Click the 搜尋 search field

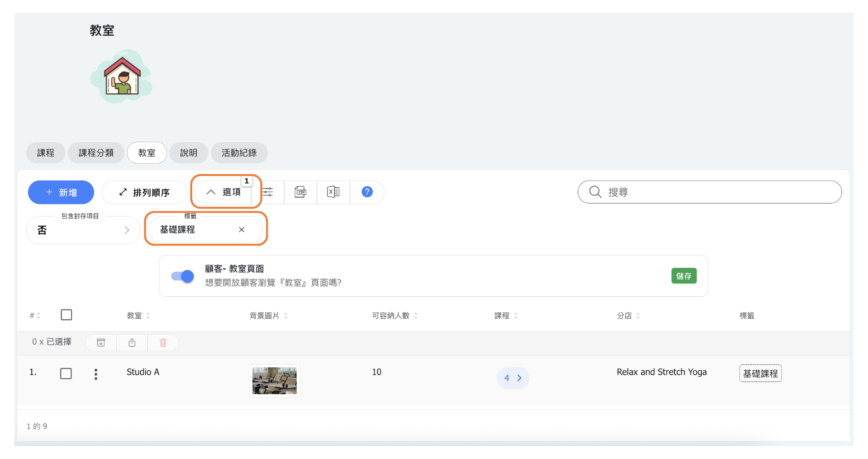(716, 192)
